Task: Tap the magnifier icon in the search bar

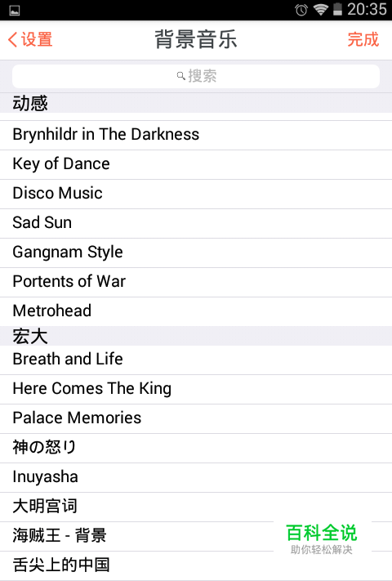Action: coord(180,76)
